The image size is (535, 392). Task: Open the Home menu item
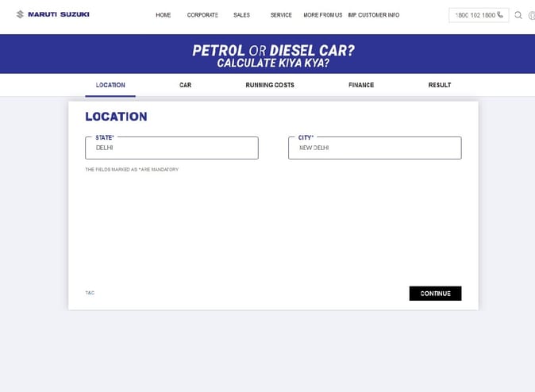[163, 15]
